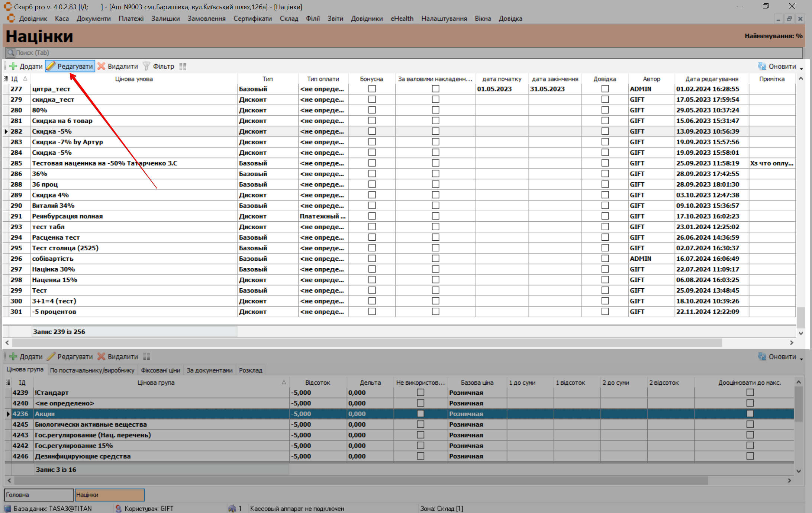Open dropdown arrow beside top Оновити
This screenshot has height=513, width=812.
(x=802, y=68)
